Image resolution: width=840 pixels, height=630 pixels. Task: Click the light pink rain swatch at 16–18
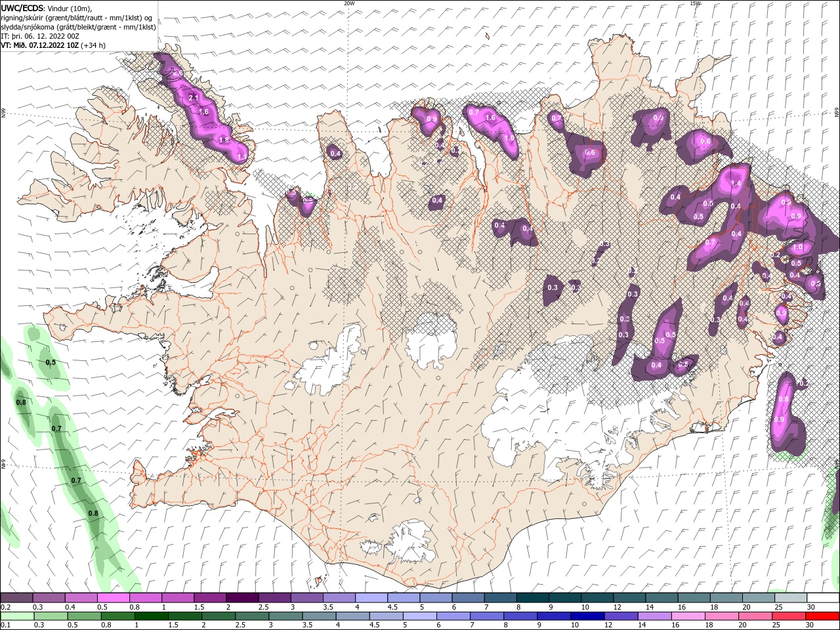tap(686, 616)
